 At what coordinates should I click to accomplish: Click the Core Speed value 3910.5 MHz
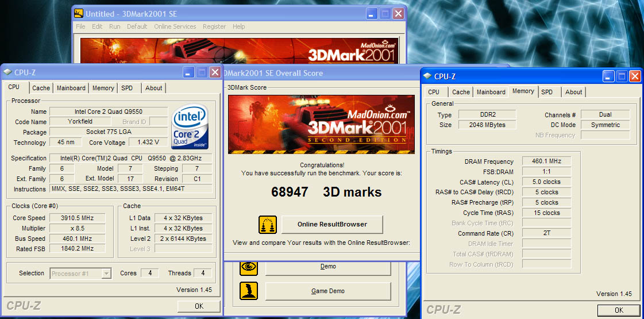77,218
